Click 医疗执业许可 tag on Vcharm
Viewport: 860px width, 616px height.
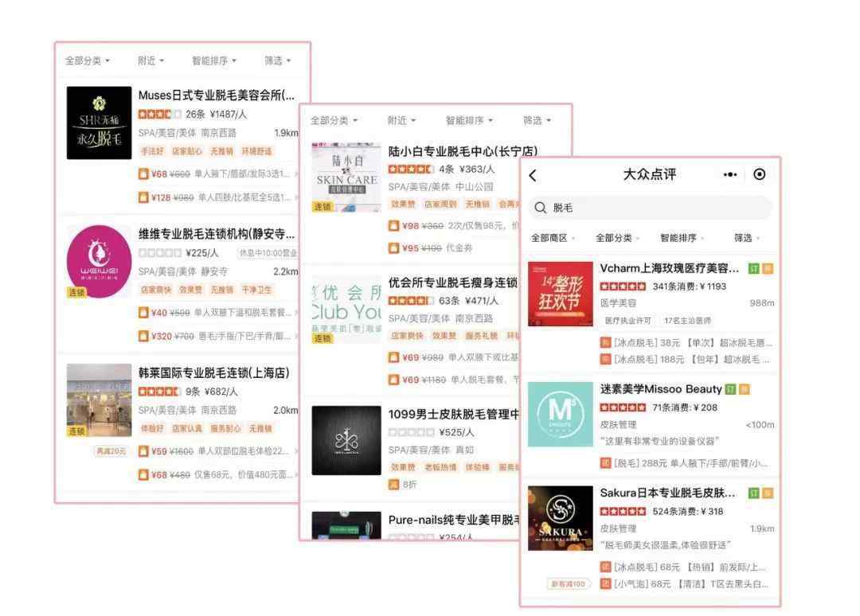627,321
